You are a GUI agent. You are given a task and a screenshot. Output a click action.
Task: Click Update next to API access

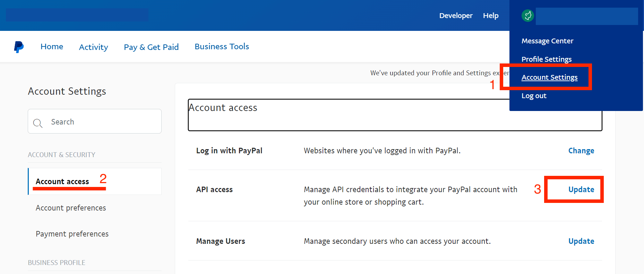click(x=581, y=189)
